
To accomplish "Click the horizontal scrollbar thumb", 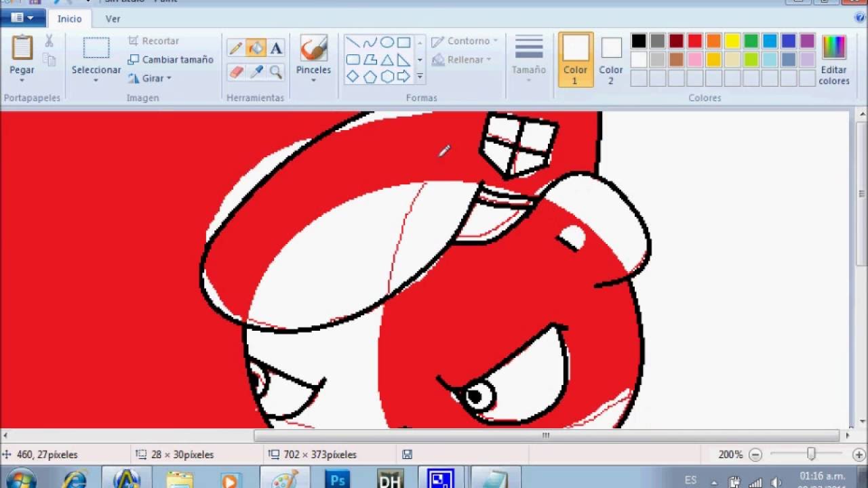I will [x=547, y=435].
